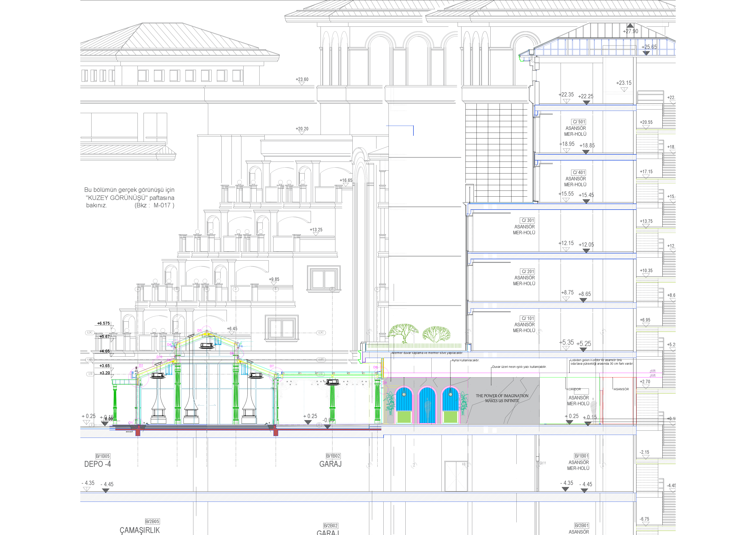Click the D5 detail tag at skylight ridge
Screen dimensions: 756x535
[199, 330]
